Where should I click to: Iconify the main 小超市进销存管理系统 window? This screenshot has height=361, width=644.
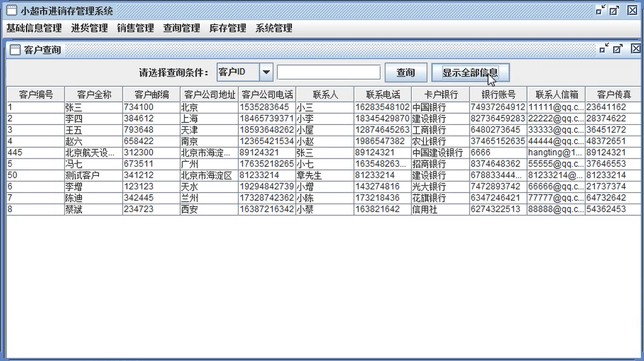tap(600, 10)
